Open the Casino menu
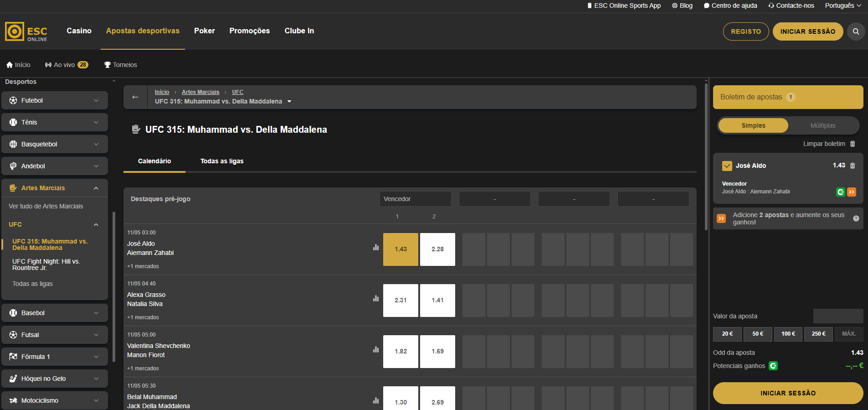868x410 pixels. pos(79,31)
